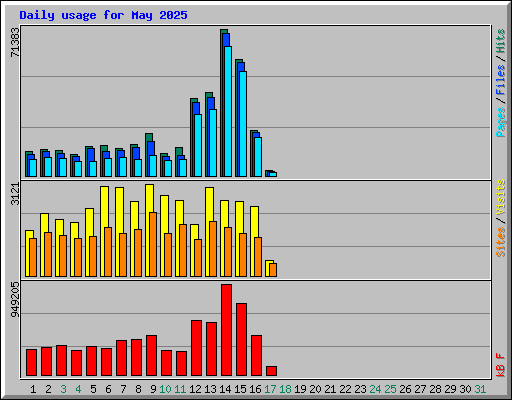Click day 2 on the x-axis
Viewport: 512px width, 400px height.
48,389
